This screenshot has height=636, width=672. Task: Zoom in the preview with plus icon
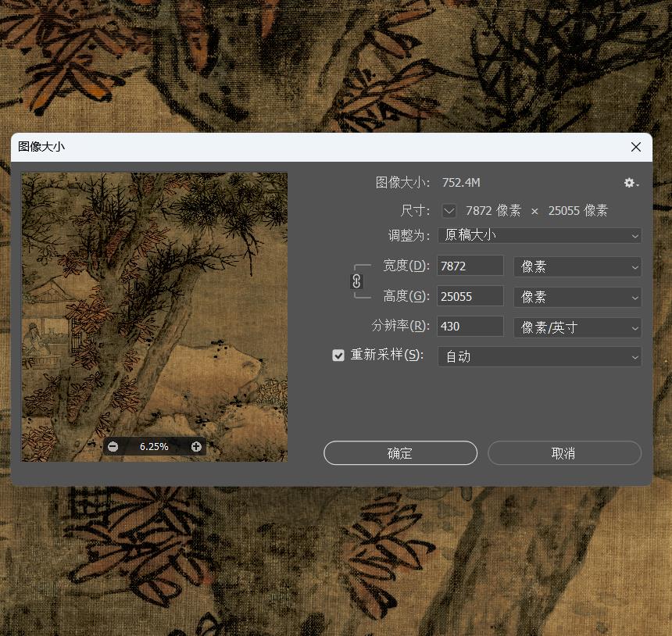coord(196,447)
